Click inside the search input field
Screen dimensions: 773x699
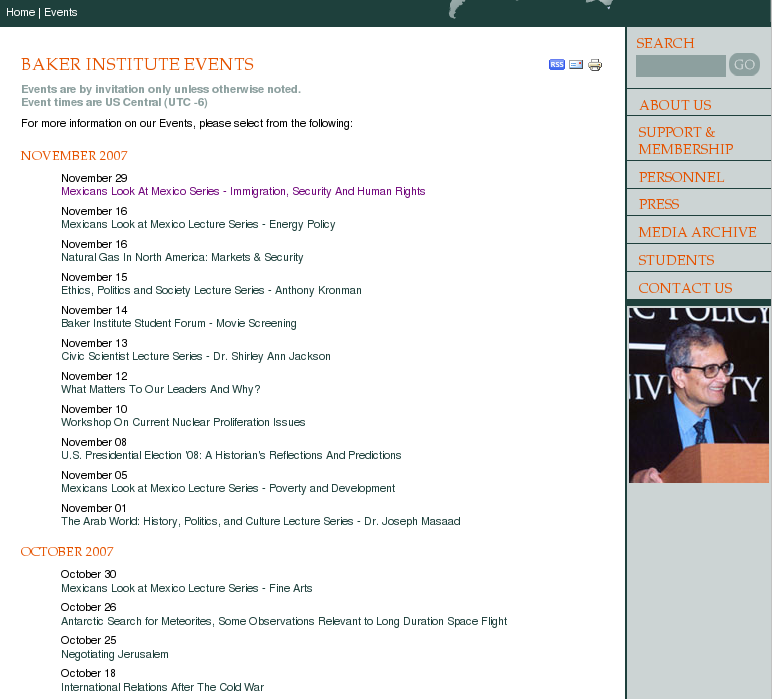coord(680,66)
